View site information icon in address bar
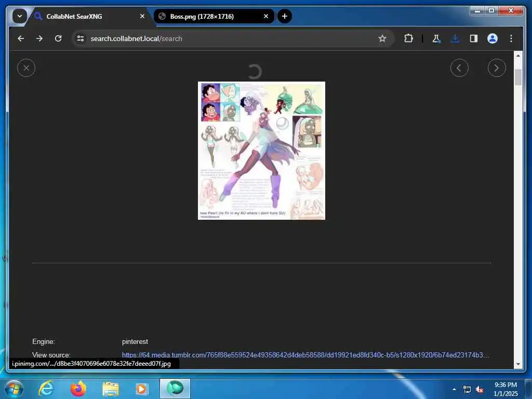Viewport: 532px width, 399px height. 81,38
